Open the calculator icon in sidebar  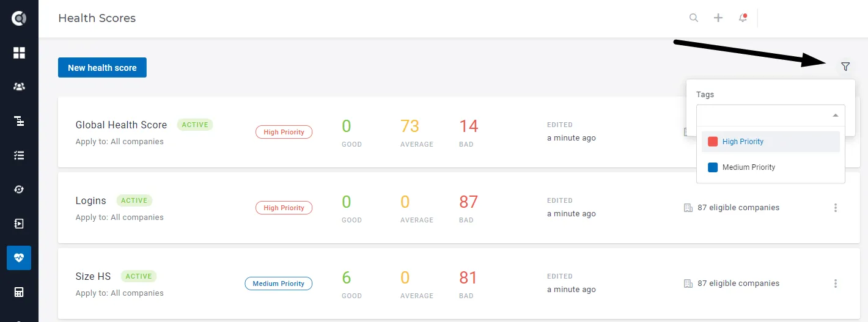(x=19, y=292)
